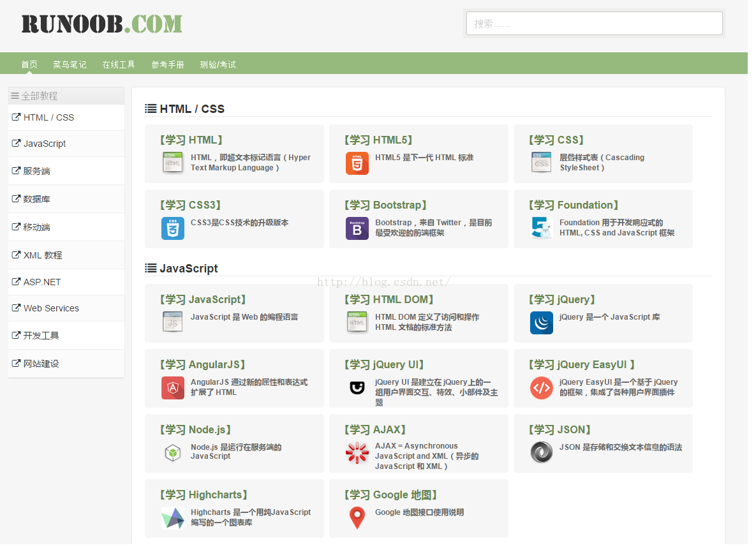Click the red AngularJS icon
This screenshot has width=756, height=550.
pos(175,391)
